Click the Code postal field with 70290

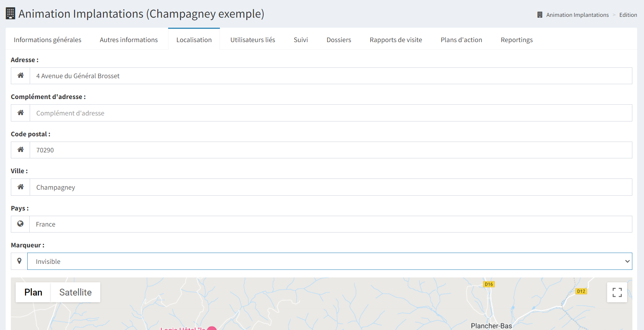[331, 150]
